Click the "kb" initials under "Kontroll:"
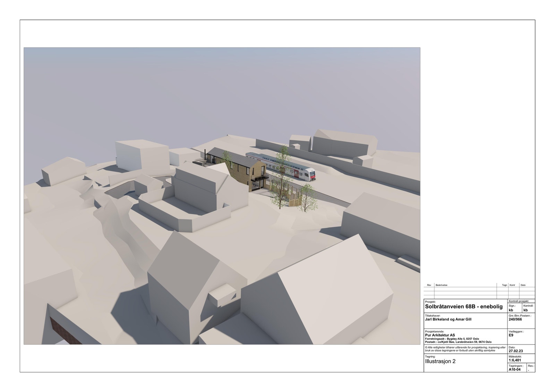This screenshot has height=392, width=555. click(525, 310)
